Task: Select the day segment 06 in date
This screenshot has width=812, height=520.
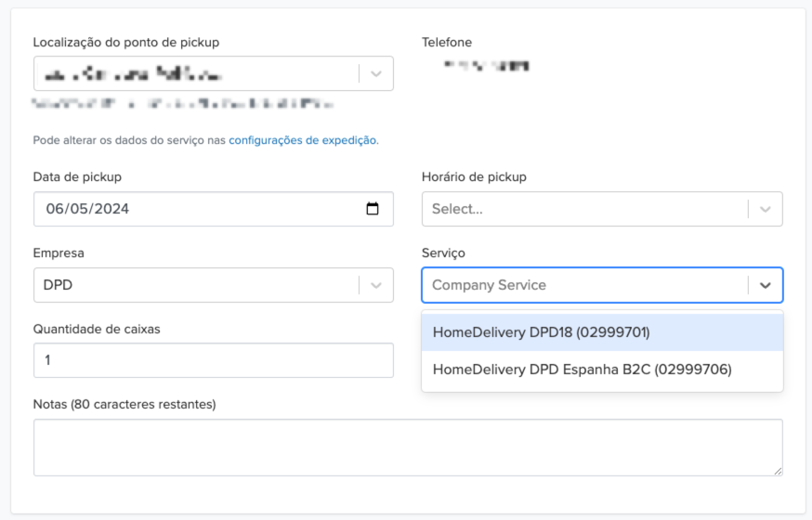Action: [53, 209]
